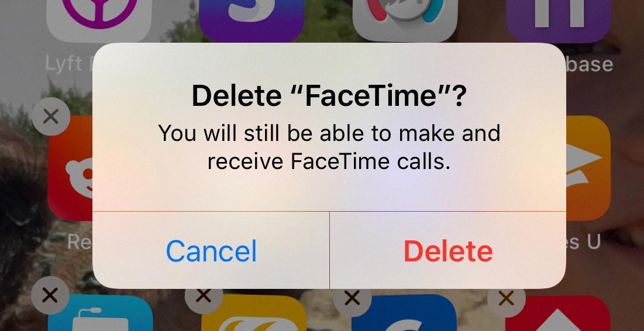
Task: Tap X badge on yellow app icon
Action: pos(204,295)
